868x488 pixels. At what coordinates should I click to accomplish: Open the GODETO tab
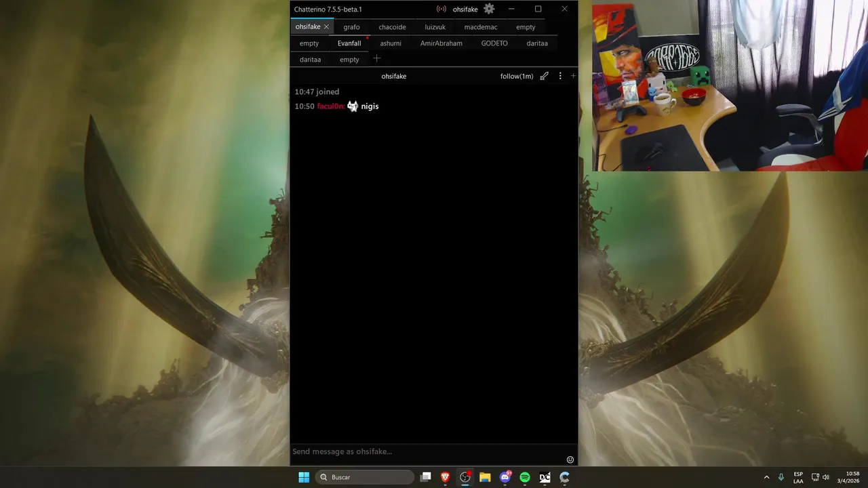(x=494, y=43)
